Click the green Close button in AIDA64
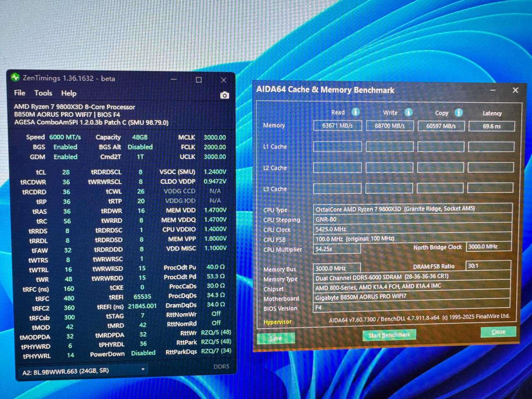The width and height of the screenshot is (532, 399). [x=498, y=332]
